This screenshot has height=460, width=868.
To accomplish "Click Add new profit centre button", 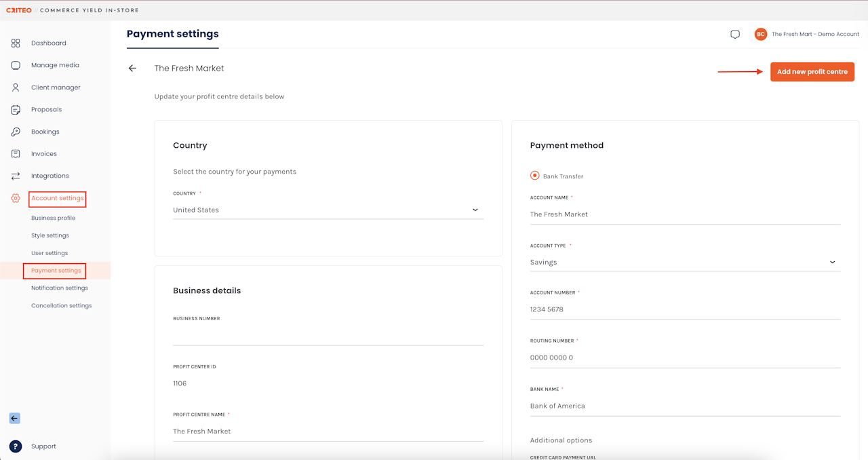I will pyautogui.click(x=812, y=72).
